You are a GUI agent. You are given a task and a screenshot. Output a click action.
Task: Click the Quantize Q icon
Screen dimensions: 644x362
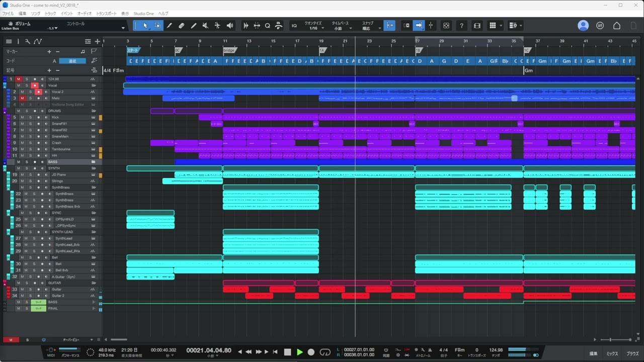click(268, 26)
